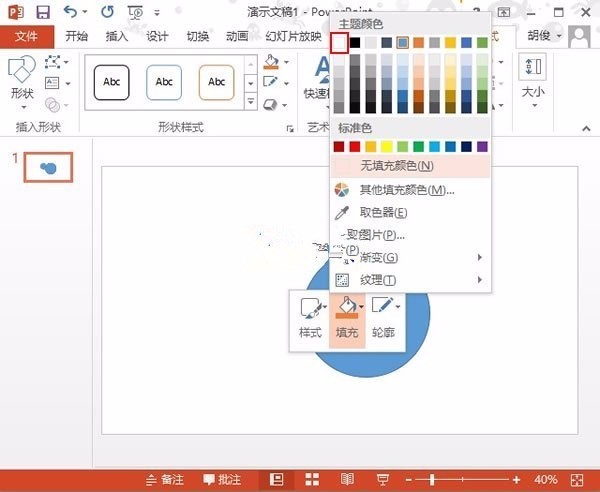Viewport: 600px width, 492px height.
Task: Open the Shapes gallery button
Action: [22, 81]
